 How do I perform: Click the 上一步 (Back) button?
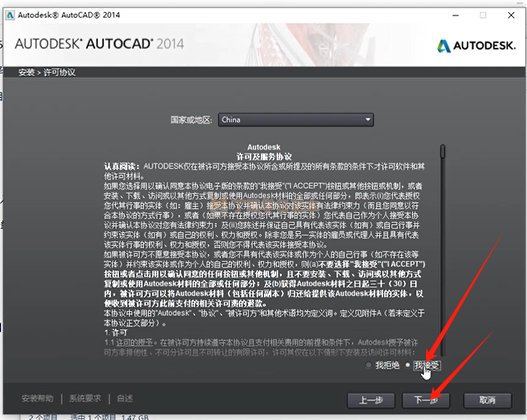[371, 400]
